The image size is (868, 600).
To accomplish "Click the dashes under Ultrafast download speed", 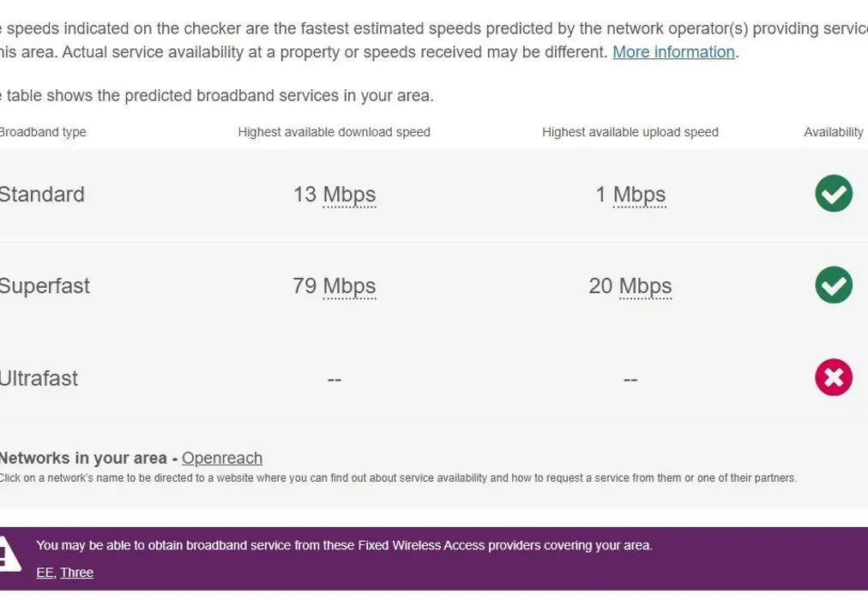I will click(334, 378).
